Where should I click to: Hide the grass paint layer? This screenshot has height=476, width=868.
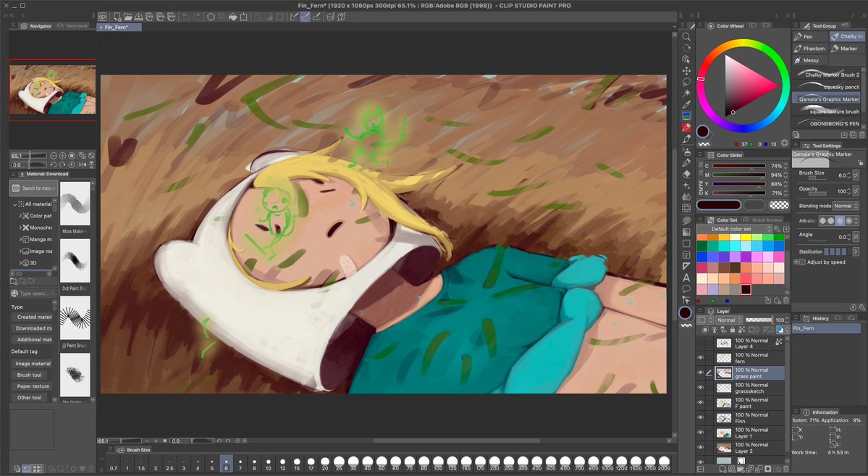point(700,373)
